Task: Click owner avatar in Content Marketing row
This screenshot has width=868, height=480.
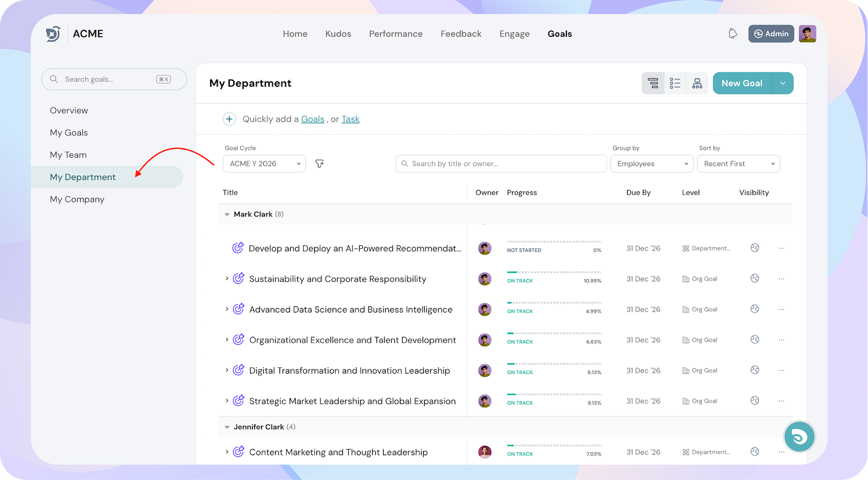Action: pos(485,452)
